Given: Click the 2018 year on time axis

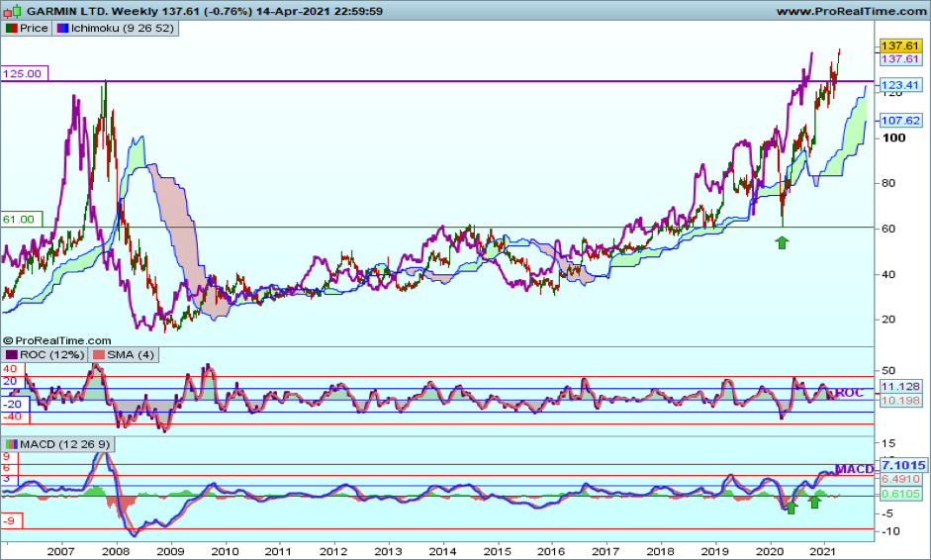Looking at the screenshot, I should (x=660, y=552).
